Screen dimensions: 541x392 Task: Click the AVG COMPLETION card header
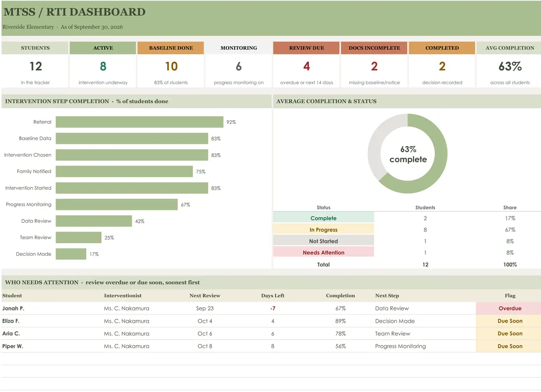(510, 48)
